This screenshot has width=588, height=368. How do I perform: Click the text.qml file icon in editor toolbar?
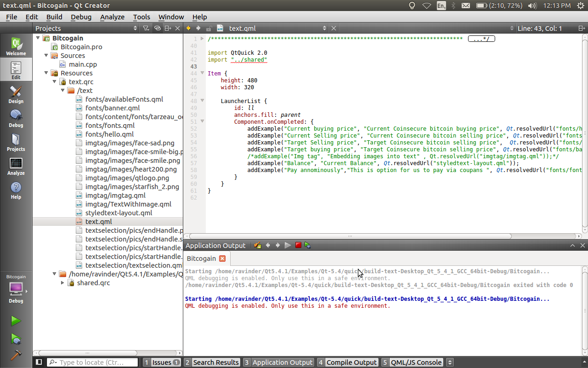click(220, 29)
